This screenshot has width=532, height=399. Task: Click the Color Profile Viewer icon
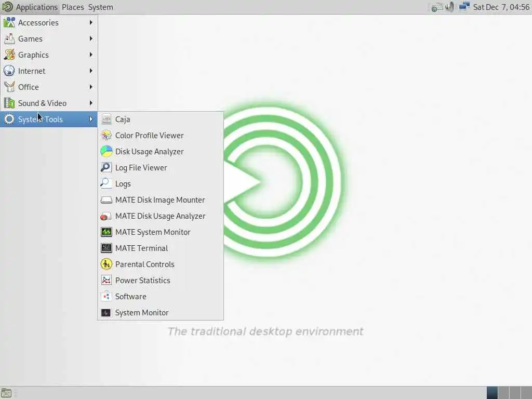pos(106,136)
